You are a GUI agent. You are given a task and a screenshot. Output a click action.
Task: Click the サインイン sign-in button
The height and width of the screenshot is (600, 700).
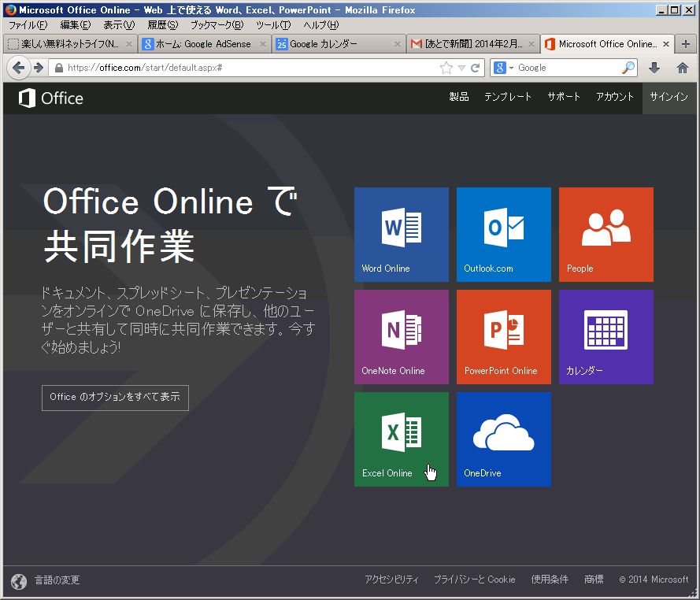669,97
